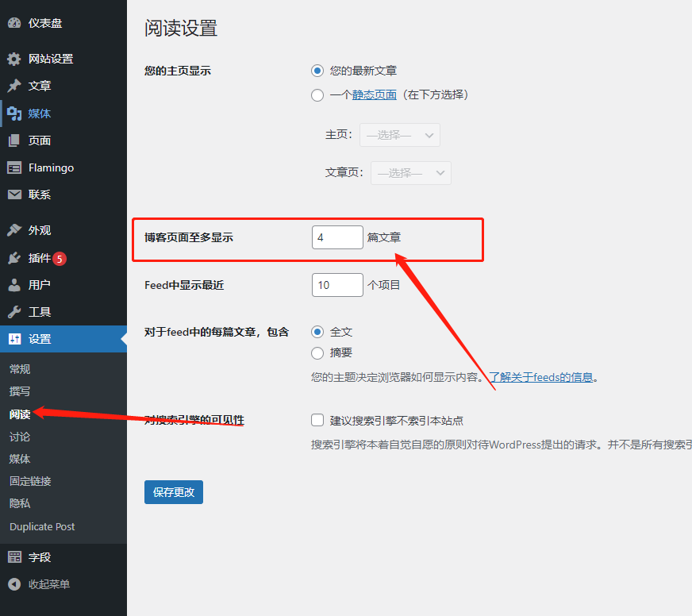692x616 pixels.
Task: Choose 摘要 for feed content
Action: pos(317,353)
